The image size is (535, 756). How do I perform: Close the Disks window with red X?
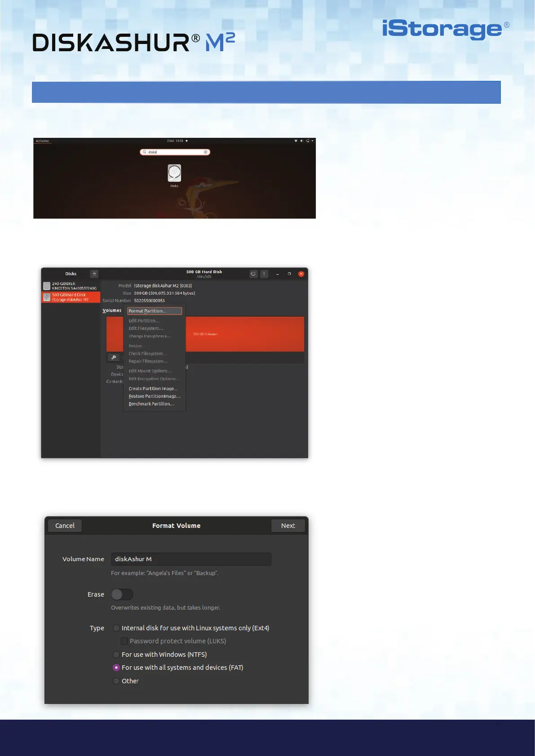pos(301,274)
